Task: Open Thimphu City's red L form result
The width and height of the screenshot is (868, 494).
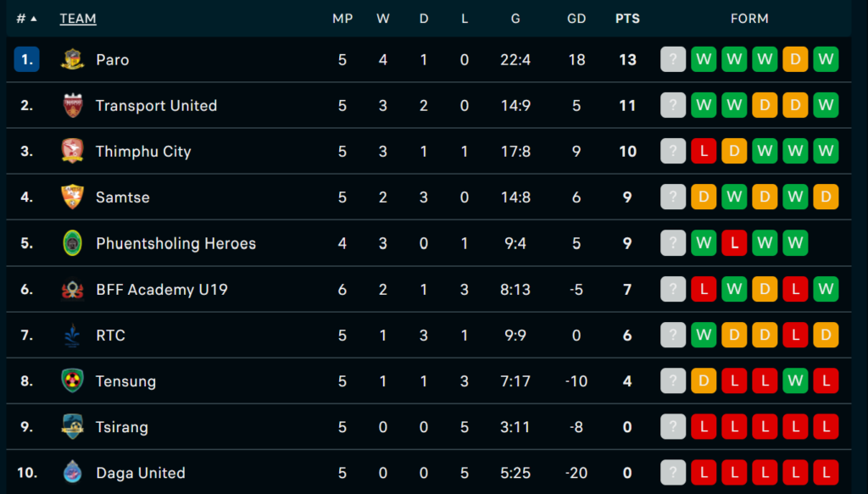Action: (x=704, y=151)
